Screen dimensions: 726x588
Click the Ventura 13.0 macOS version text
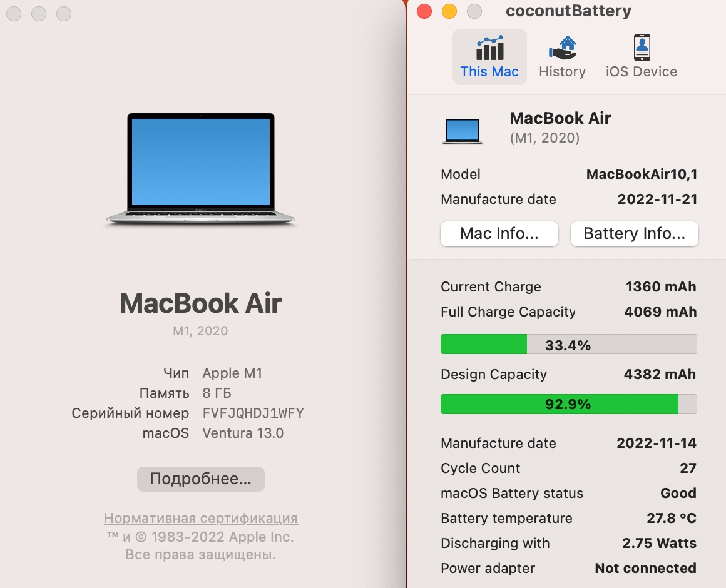pos(243,433)
